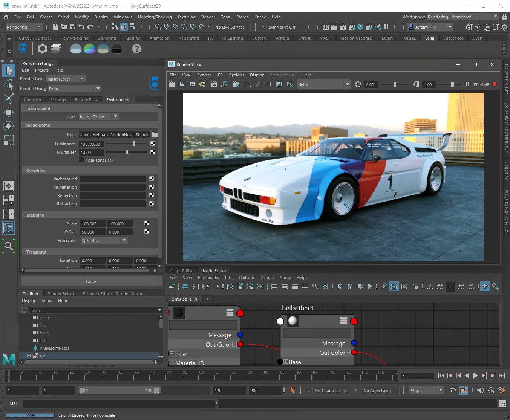Image resolution: width=510 pixels, height=420 pixels.
Task: Click the Redo arrow in status line
Action: [x=90, y=27]
